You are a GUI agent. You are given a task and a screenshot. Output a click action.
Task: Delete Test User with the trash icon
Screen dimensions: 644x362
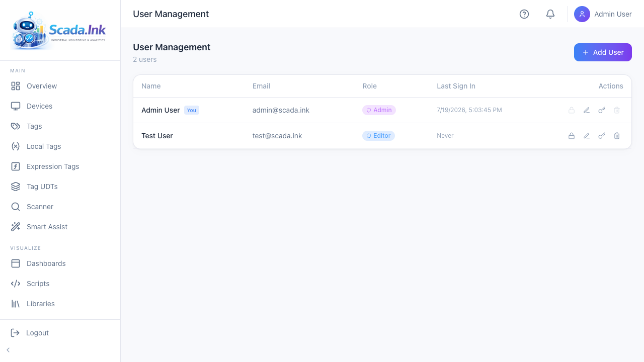pos(617,136)
